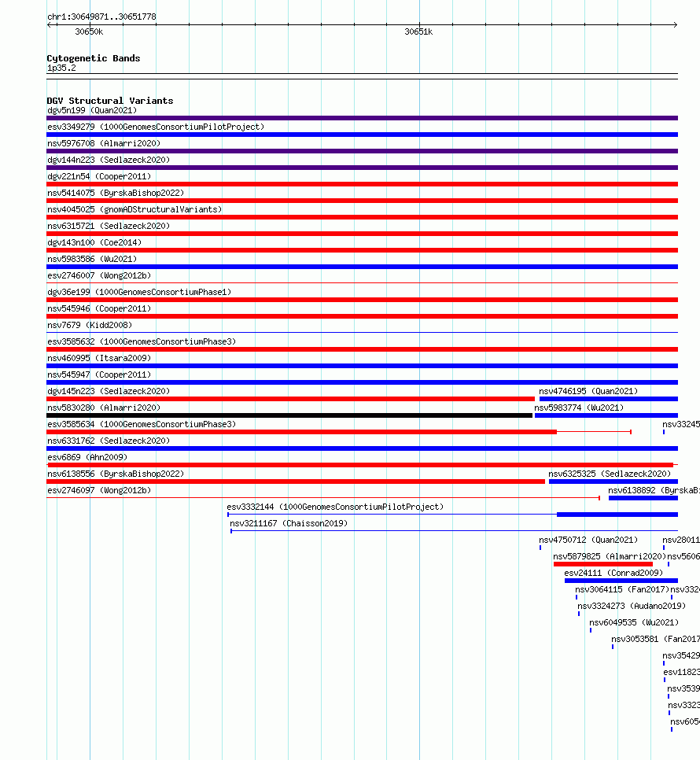Image resolution: width=700 pixels, height=760 pixels.
Task: Select esv3585634 (1000GenomesConsortiumPhase3) label
Action: click(x=142, y=423)
